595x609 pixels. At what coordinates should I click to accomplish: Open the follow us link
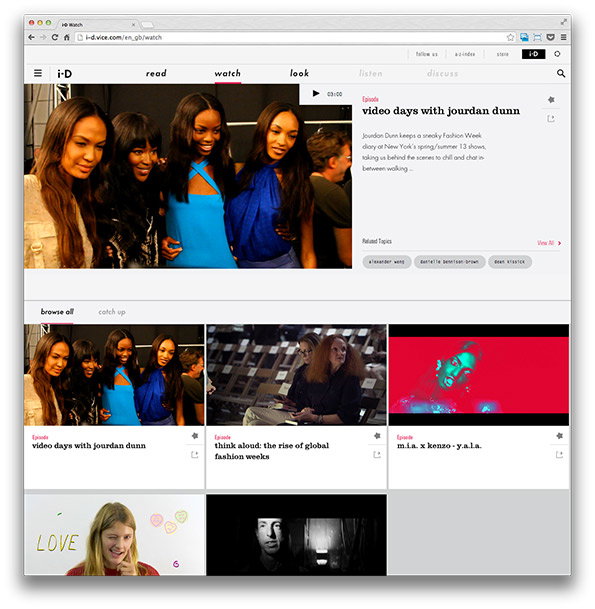[426, 54]
